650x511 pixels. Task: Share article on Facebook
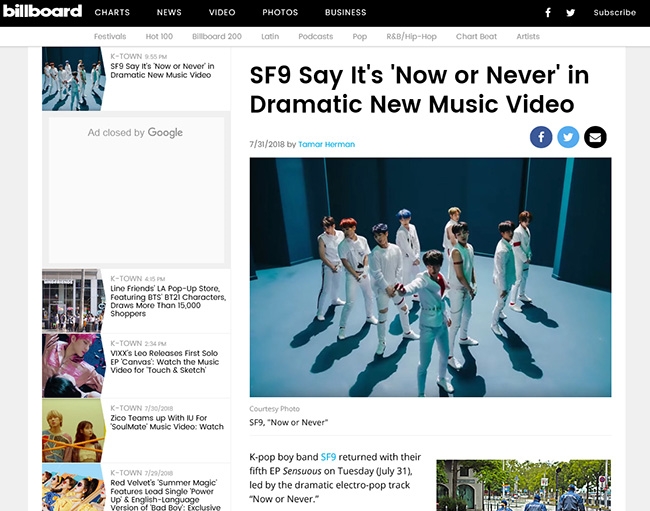tap(541, 137)
